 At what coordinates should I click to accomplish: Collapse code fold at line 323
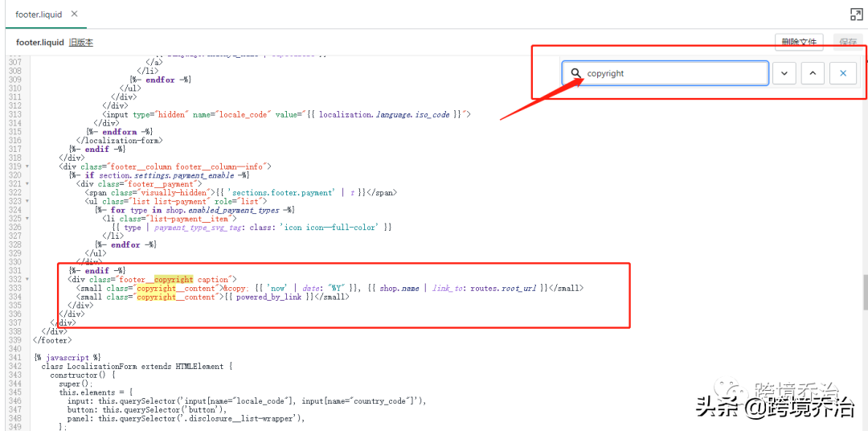click(x=27, y=201)
